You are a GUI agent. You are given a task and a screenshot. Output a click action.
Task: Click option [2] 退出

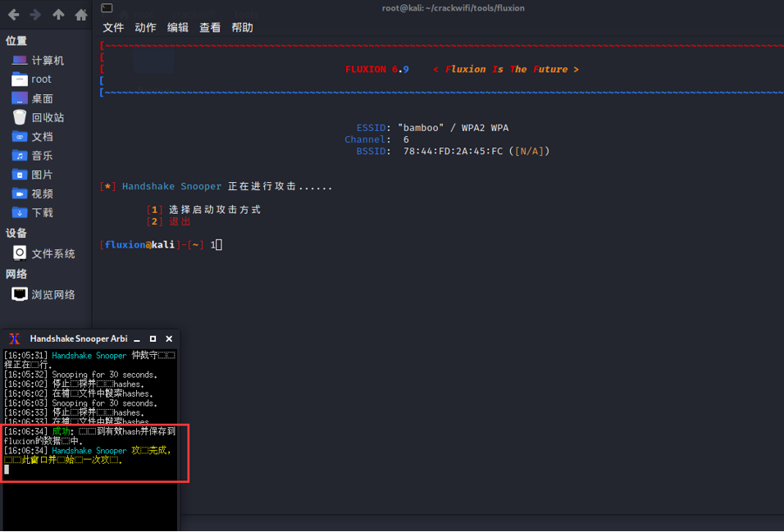pyautogui.click(x=168, y=221)
